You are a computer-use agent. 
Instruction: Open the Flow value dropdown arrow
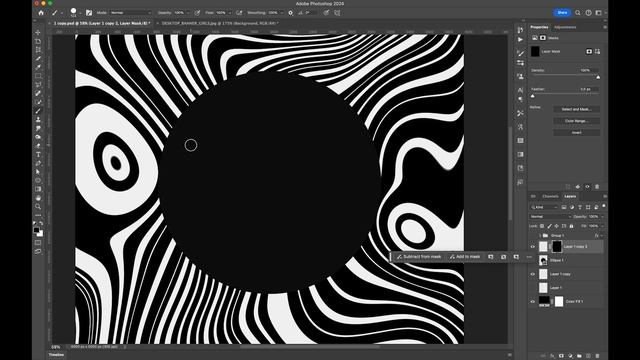point(229,13)
